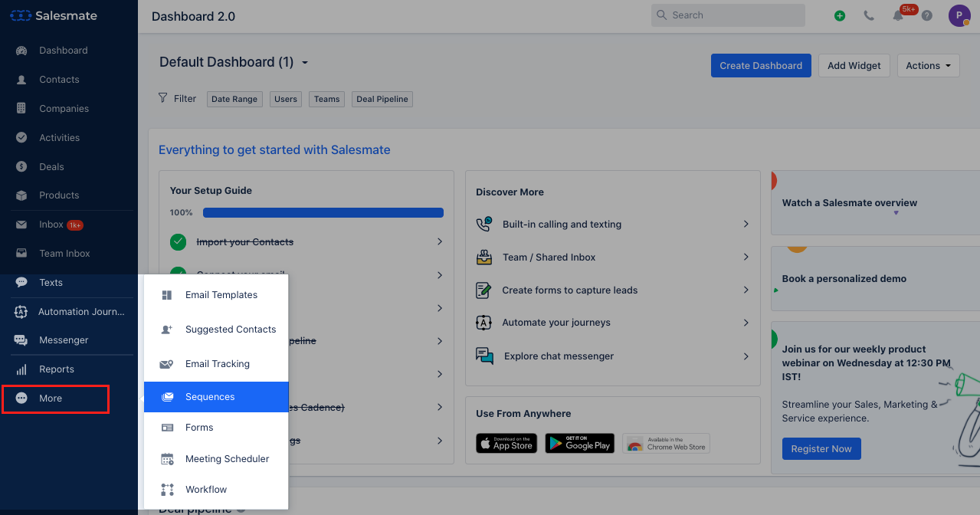
Task: Click the filter funnel icon
Action: pyautogui.click(x=162, y=98)
